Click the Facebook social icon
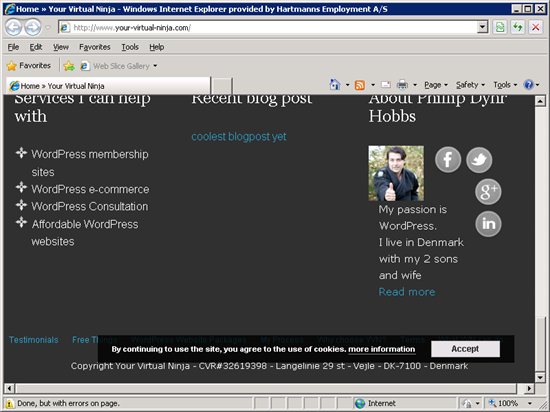The height and width of the screenshot is (412, 550). click(x=448, y=160)
